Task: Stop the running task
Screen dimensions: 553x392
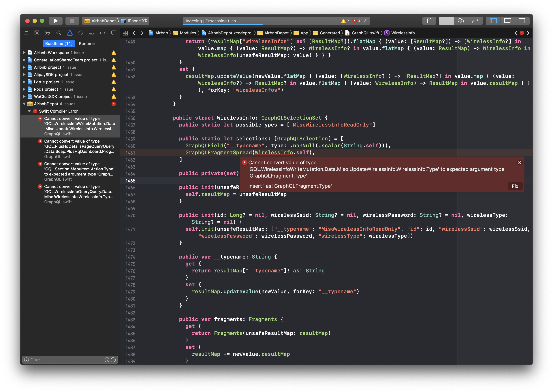Action: tap(72, 21)
